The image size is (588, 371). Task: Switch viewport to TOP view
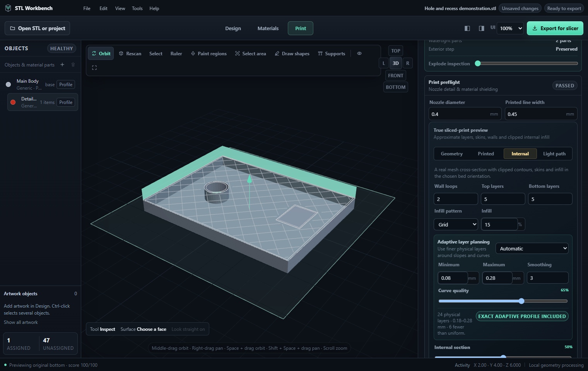pyautogui.click(x=396, y=51)
